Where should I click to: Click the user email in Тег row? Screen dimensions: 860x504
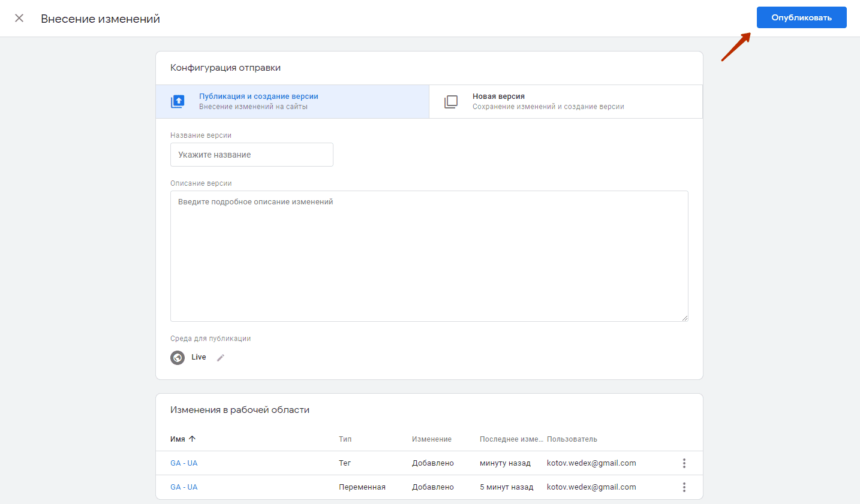pos(591,463)
